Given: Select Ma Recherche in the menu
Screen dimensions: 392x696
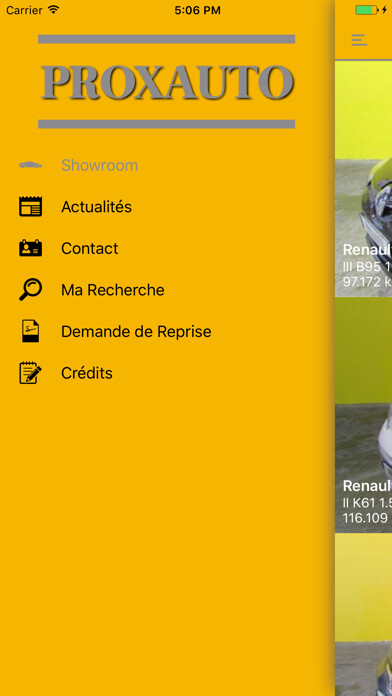Looking at the screenshot, I should click(x=167, y=290).
